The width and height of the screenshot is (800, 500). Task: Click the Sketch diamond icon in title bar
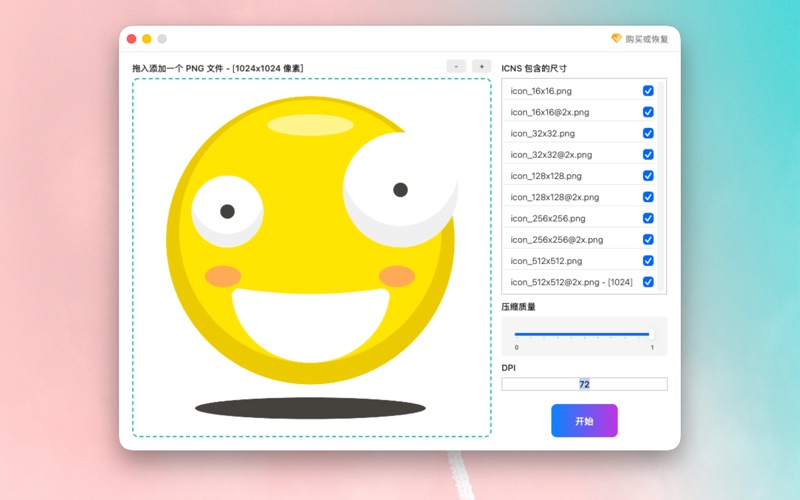coord(616,39)
